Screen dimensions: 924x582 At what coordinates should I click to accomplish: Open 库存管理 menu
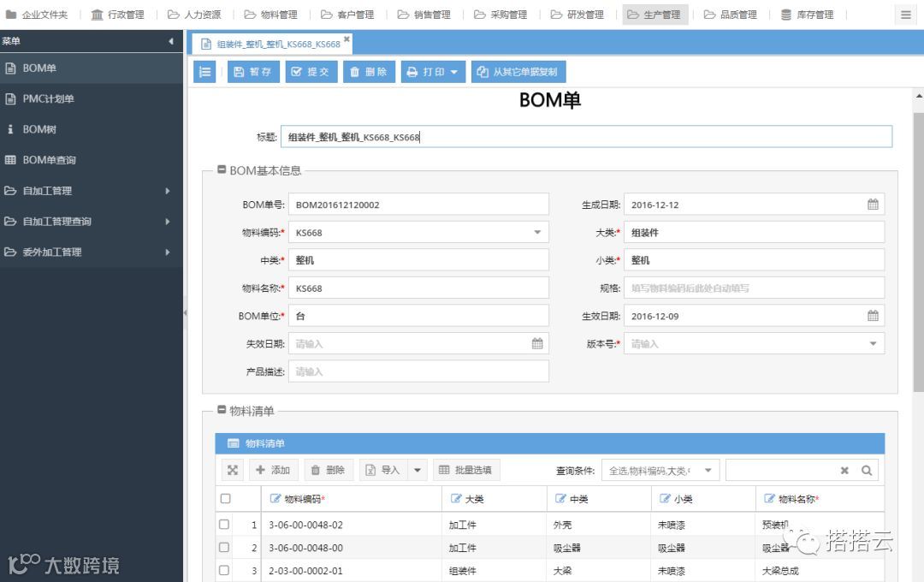click(x=808, y=15)
